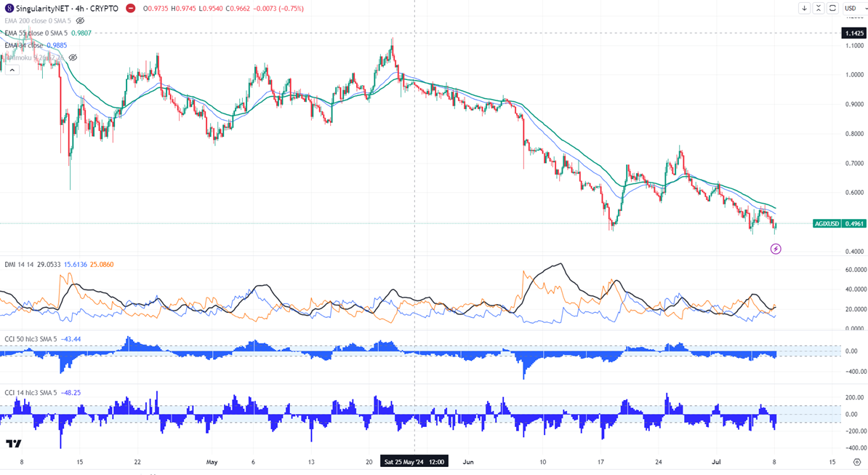Click the fullscreen bracket icon
Image resolution: width=868 pixels, height=475 pixels.
click(x=832, y=8)
